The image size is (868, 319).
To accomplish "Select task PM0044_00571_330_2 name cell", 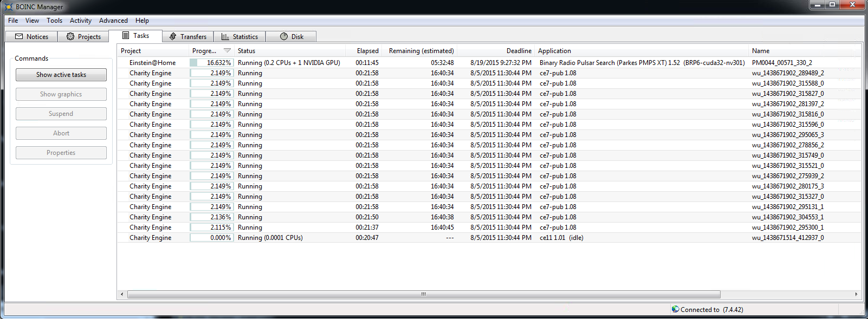I will pos(782,63).
